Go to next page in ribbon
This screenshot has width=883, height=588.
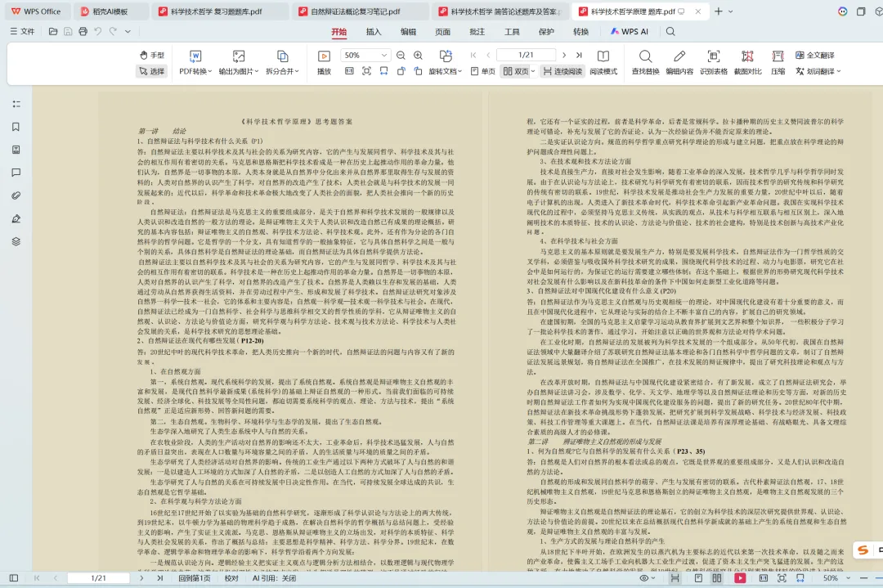click(x=563, y=55)
